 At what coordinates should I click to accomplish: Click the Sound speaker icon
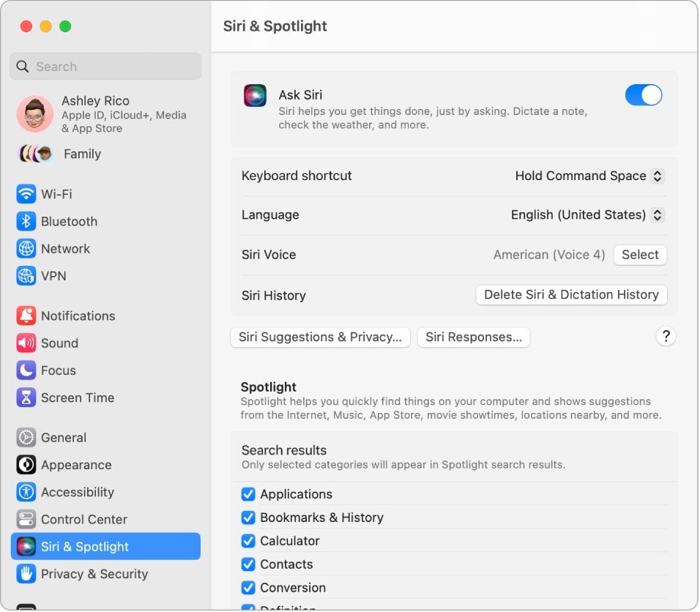point(26,343)
